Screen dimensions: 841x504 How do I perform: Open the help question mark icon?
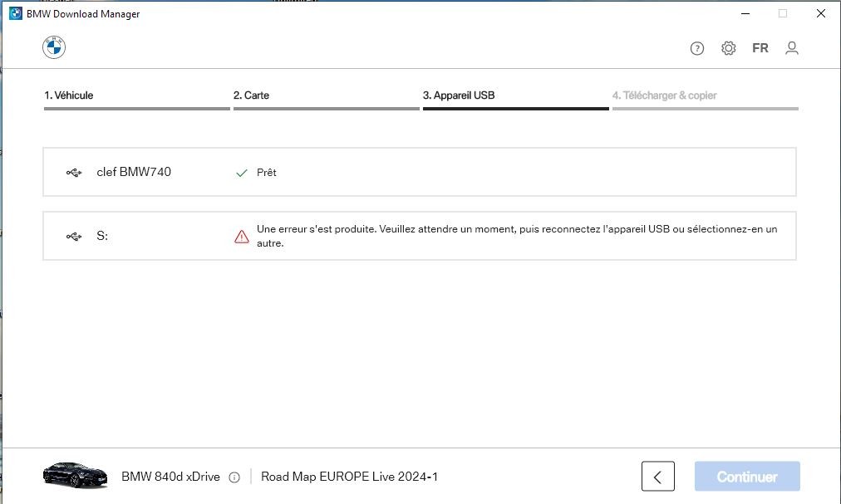click(x=696, y=49)
